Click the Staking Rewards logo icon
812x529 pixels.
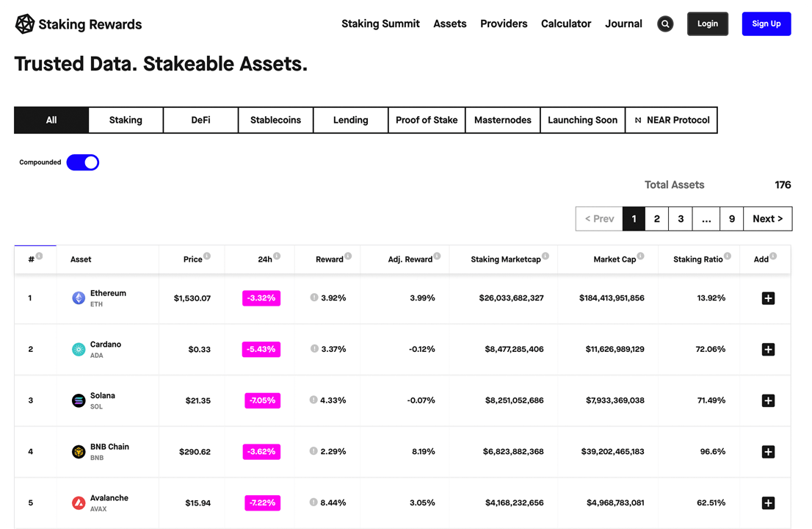click(25, 24)
